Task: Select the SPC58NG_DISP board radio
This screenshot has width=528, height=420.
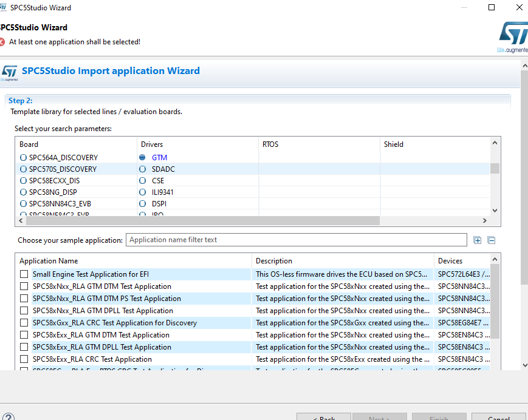Action: [23, 192]
